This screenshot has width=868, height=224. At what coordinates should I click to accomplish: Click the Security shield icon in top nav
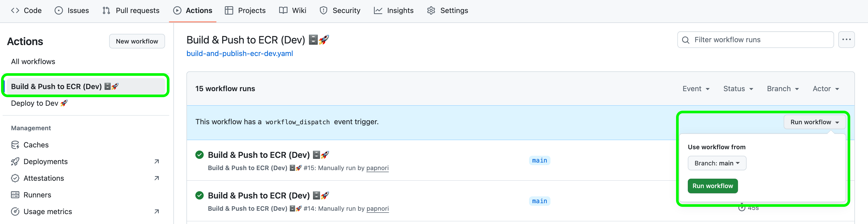point(323,10)
